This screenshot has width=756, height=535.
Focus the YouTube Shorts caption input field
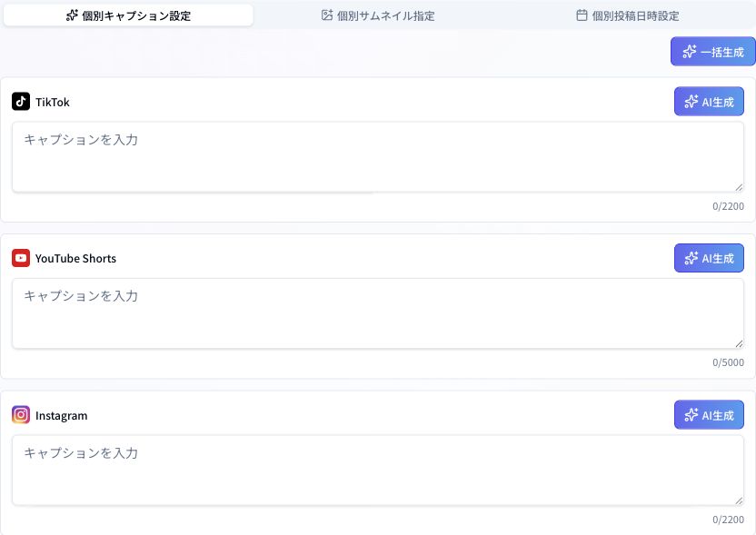click(378, 313)
